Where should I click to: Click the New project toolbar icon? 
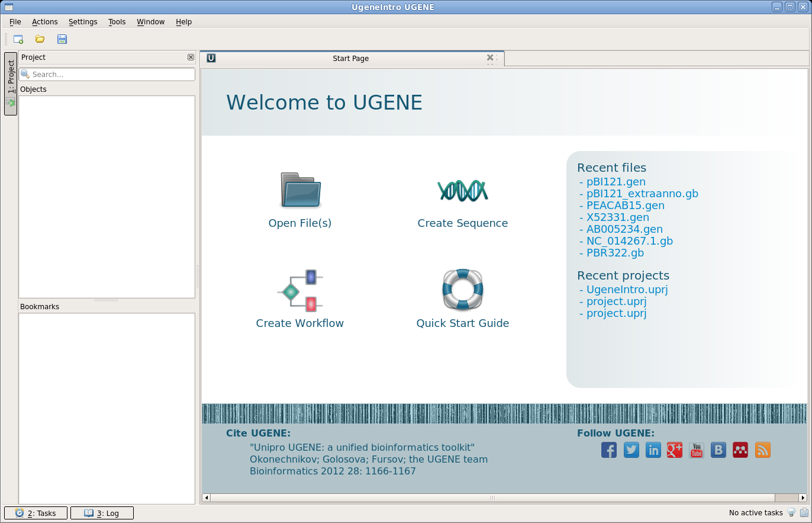click(x=18, y=39)
